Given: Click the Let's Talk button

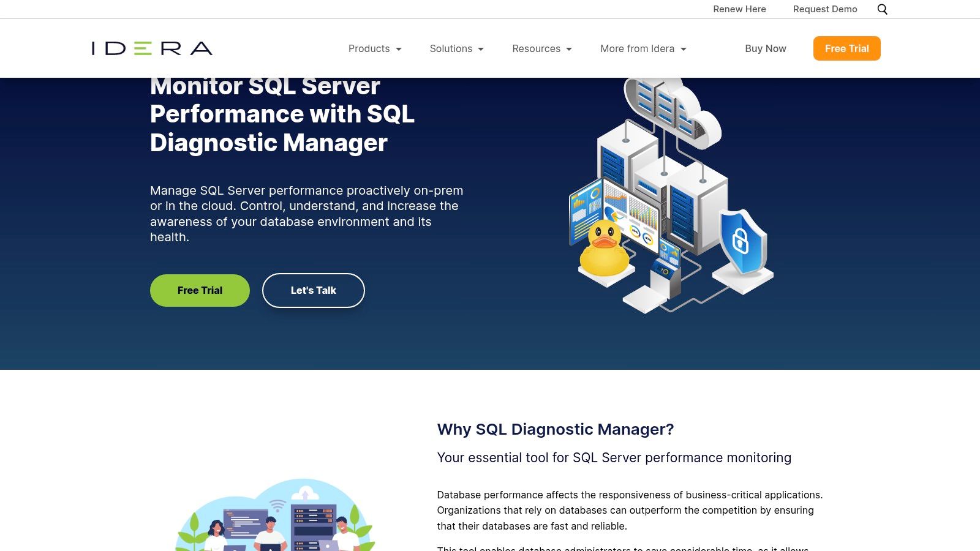Looking at the screenshot, I should [313, 290].
